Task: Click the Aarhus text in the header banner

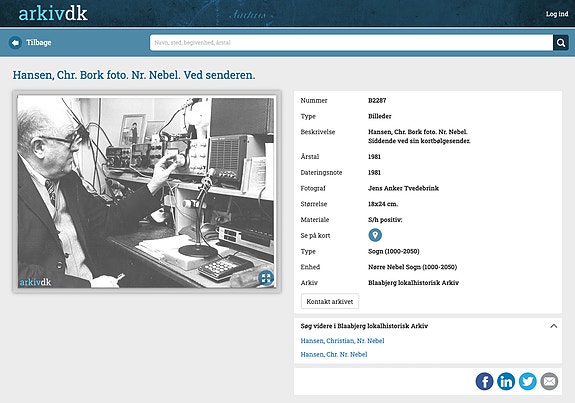Action: pyautogui.click(x=248, y=15)
